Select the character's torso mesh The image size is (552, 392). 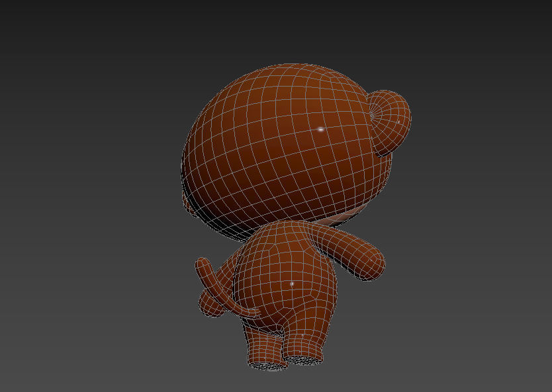(286, 278)
